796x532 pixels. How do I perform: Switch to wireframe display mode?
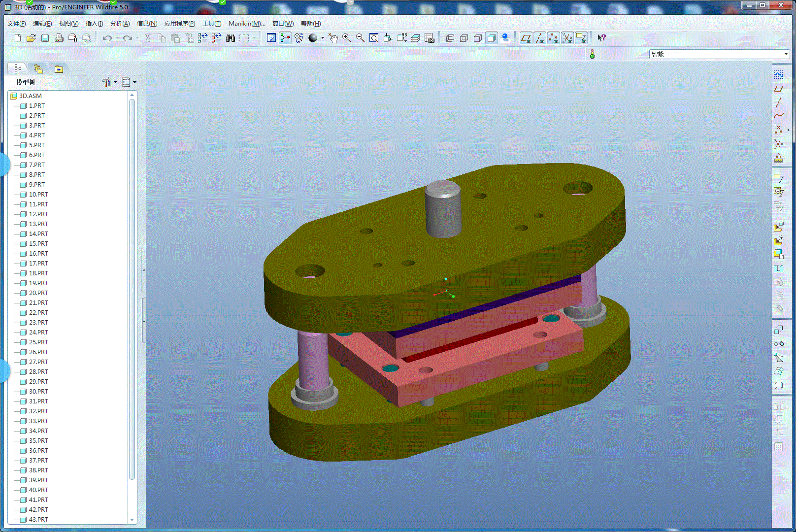point(450,38)
